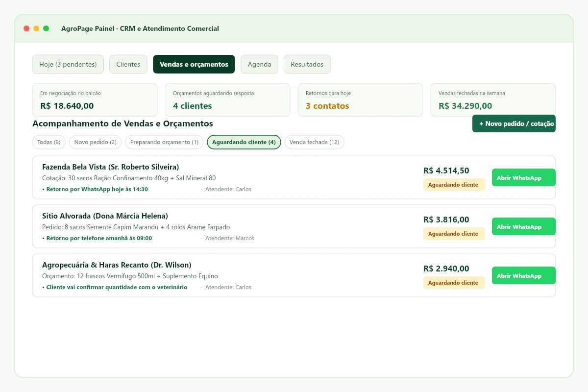
Task: Click Retorno por telefone amanhã às 09:00
Action: point(97,238)
